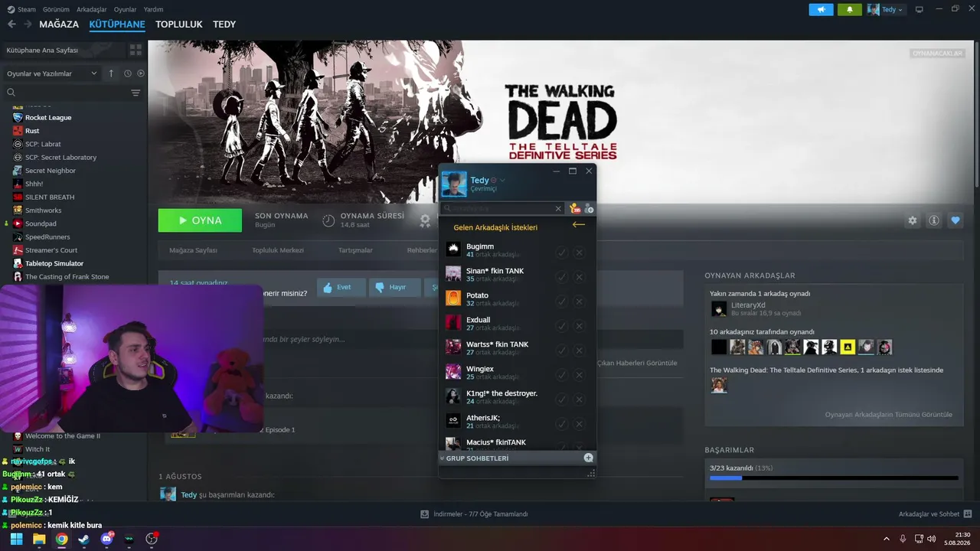This screenshot has width=980, height=551.
Task: Focus the friends search input
Action: 501,208
